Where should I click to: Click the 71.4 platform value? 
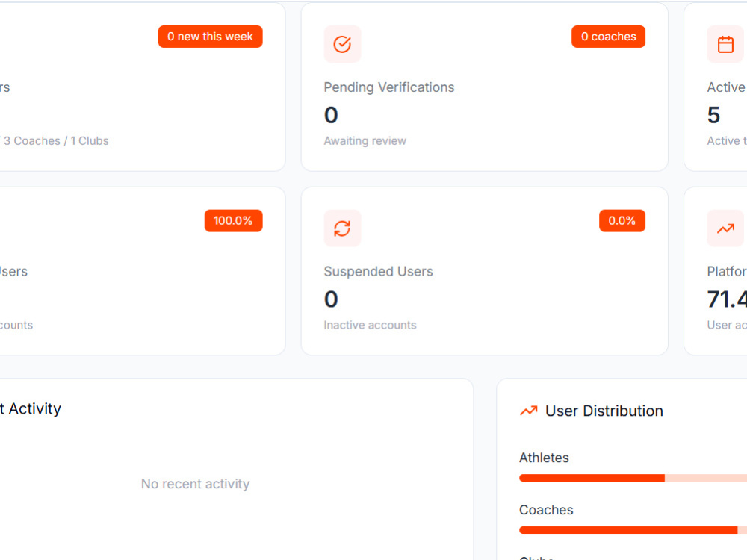(727, 299)
